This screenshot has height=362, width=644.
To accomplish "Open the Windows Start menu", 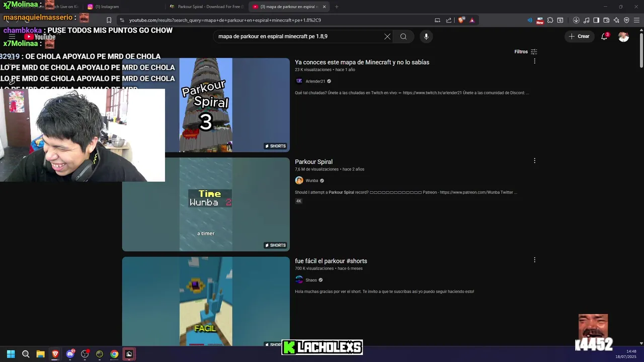I will click(x=11, y=354).
